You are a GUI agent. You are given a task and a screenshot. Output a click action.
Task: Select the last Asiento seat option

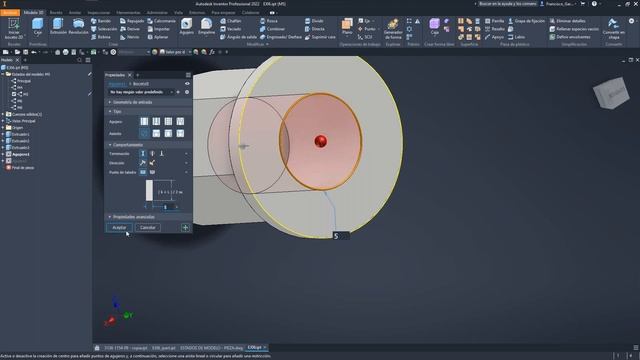(x=180, y=133)
